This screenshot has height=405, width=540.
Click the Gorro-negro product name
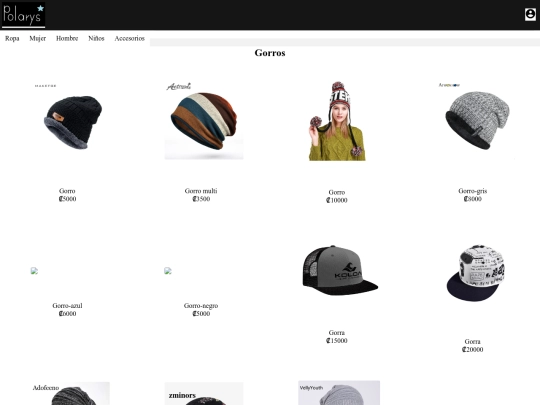tap(201, 305)
